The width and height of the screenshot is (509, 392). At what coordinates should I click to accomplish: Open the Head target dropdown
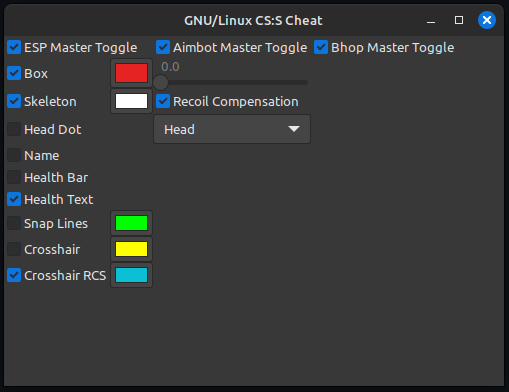232,129
